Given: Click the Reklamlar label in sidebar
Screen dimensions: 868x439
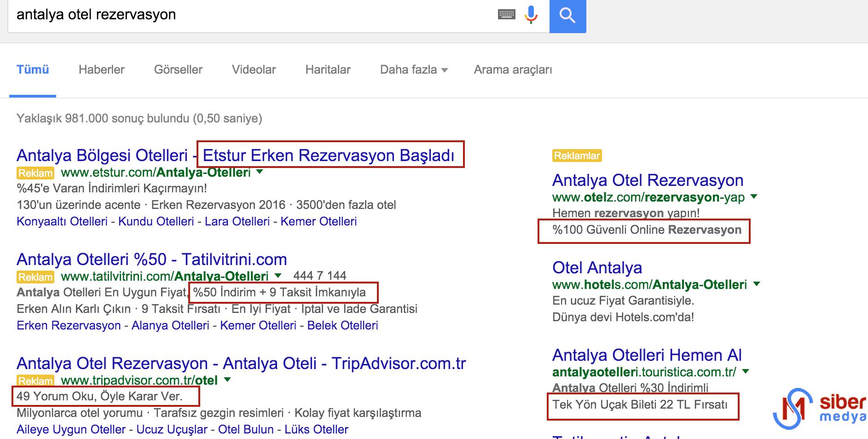Looking at the screenshot, I should (x=577, y=156).
